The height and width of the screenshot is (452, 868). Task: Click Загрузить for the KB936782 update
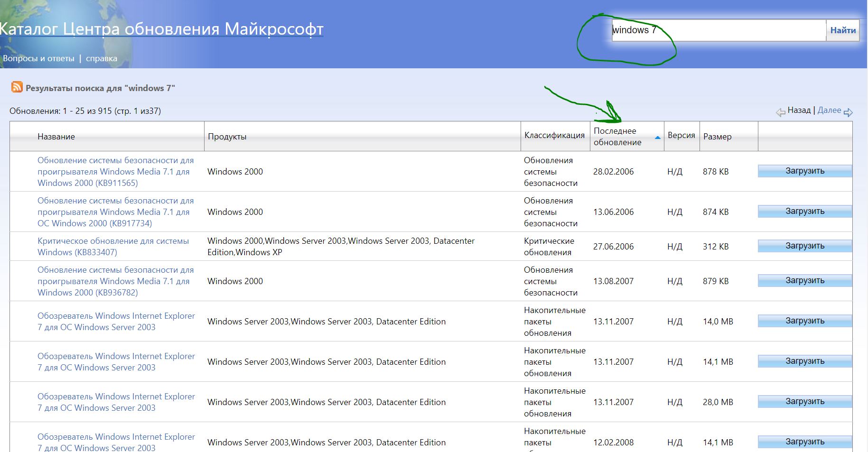(804, 281)
